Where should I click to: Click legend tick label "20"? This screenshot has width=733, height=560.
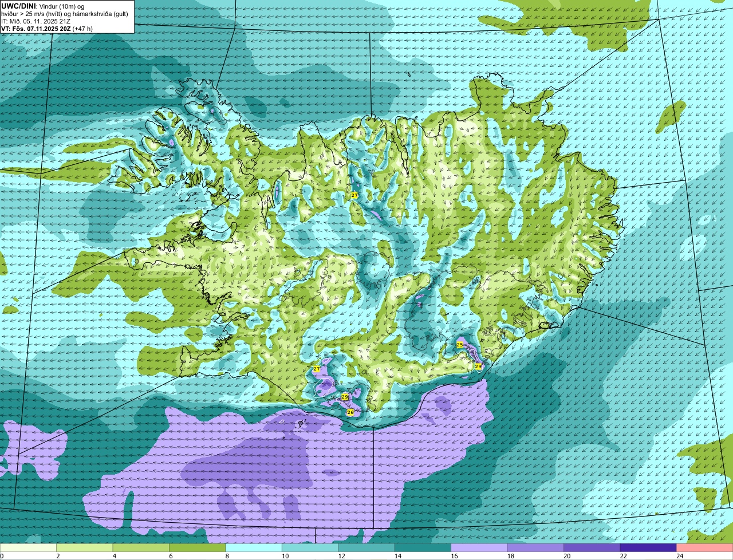pyautogui.click(x=567, y=556)
